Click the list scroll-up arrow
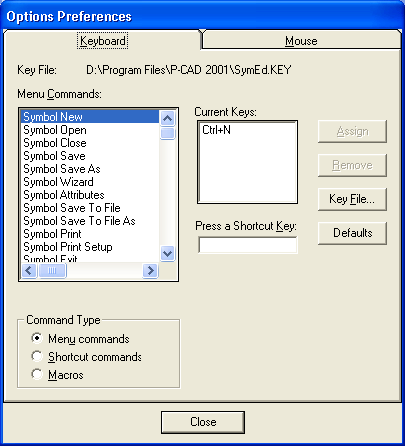The height and width of the screenshot is (446, 405). pyautogui.click(x=167, y=118)
